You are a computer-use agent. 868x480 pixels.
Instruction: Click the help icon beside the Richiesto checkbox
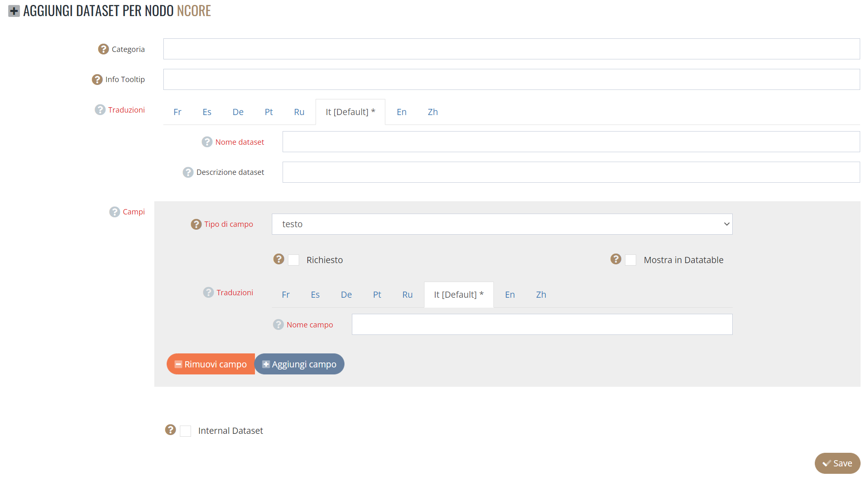(x=279, y=259)
